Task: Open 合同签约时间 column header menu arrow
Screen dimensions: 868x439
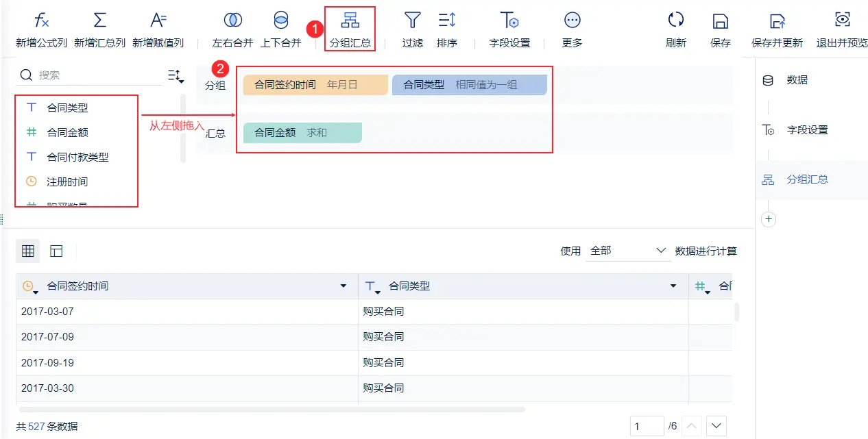Action: 343,286
